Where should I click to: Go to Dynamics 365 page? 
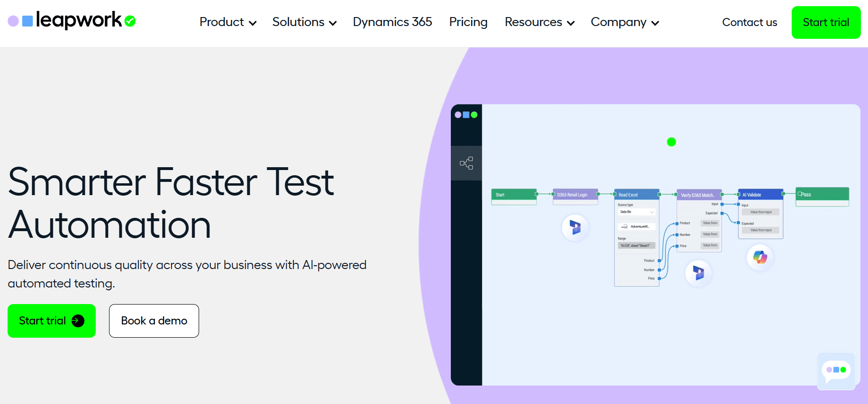(393, 22)
